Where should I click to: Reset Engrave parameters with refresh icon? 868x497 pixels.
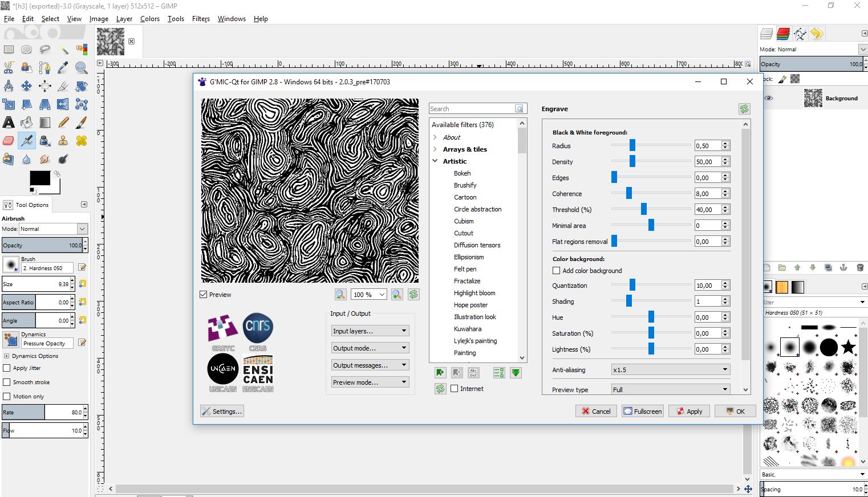744,109
